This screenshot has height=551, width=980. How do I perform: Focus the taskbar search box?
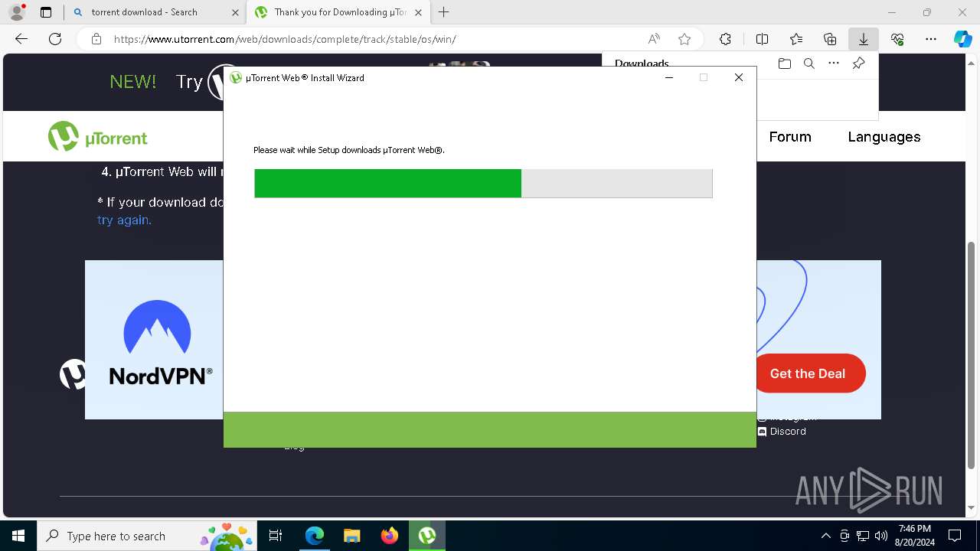(x=147, y=536)
